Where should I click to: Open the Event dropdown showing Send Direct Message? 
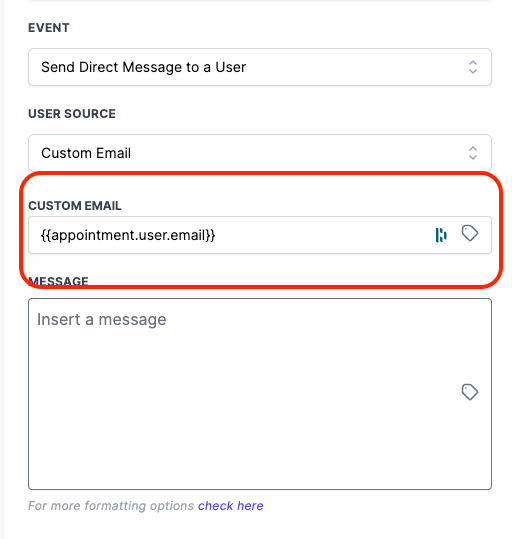(260, 67)
